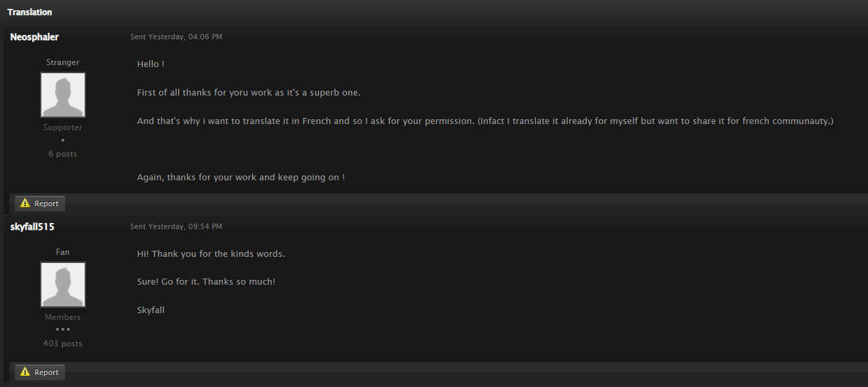868x387 pixels.
Task: Click the single rank pip under Supporter
Action: 63,140
